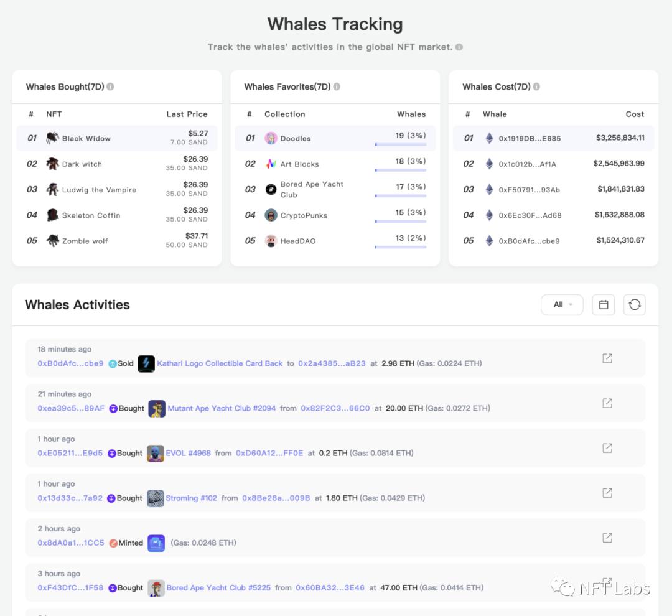Open seller address 0x8Be28a...009B
Image resolution: width=672 pixels, height=616 pixels.
276,498
